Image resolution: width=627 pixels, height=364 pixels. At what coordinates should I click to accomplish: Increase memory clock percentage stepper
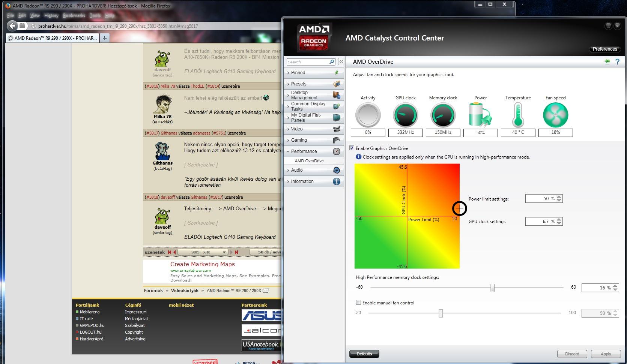coord(615,286)
